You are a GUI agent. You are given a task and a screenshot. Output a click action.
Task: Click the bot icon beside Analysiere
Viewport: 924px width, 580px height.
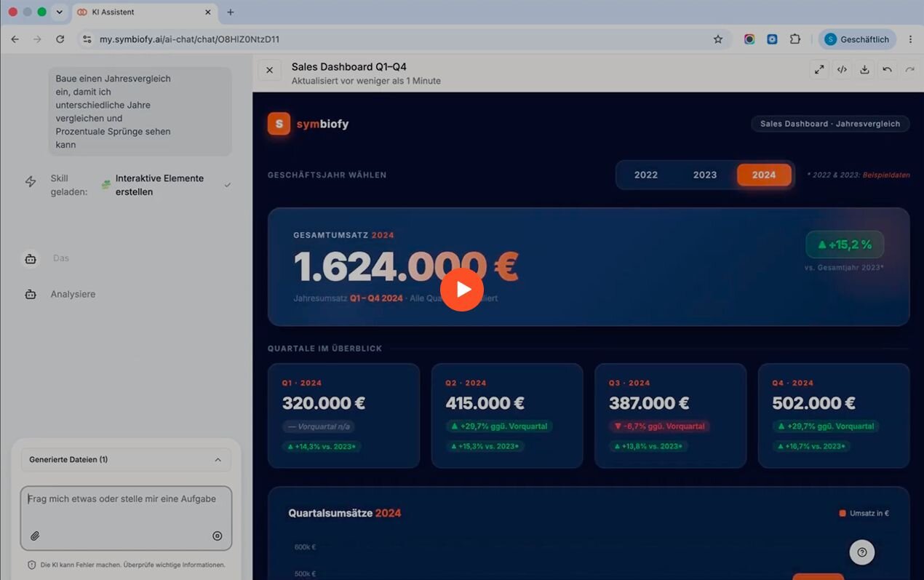(x=31, y=295)
